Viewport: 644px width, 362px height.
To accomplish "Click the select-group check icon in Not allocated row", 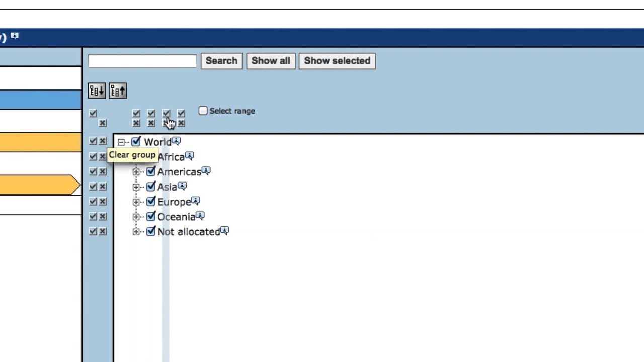I will [93, 231].
